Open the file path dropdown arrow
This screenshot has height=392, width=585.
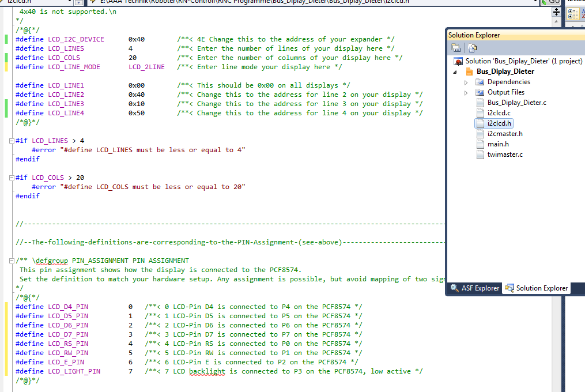(x=536, y=2)
